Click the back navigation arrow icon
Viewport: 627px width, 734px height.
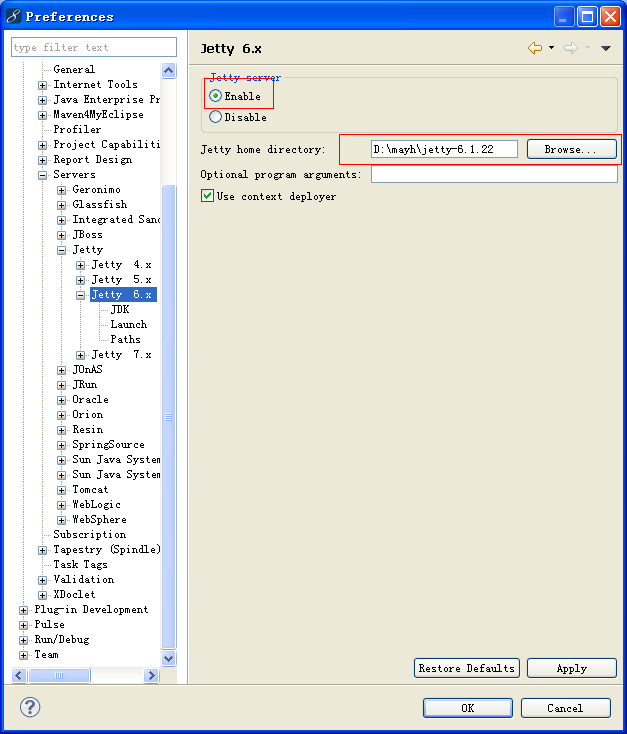coord(535,48)
